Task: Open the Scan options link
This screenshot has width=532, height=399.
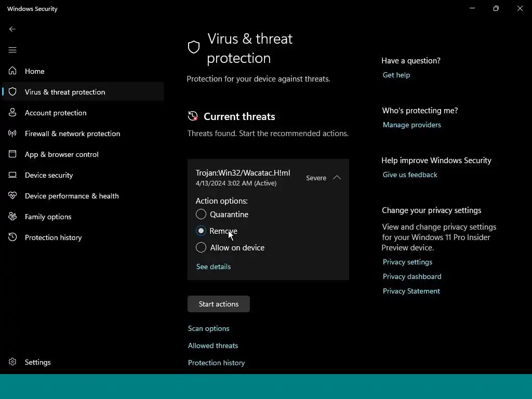Action: pyautogui.click(x=209, y=328)
